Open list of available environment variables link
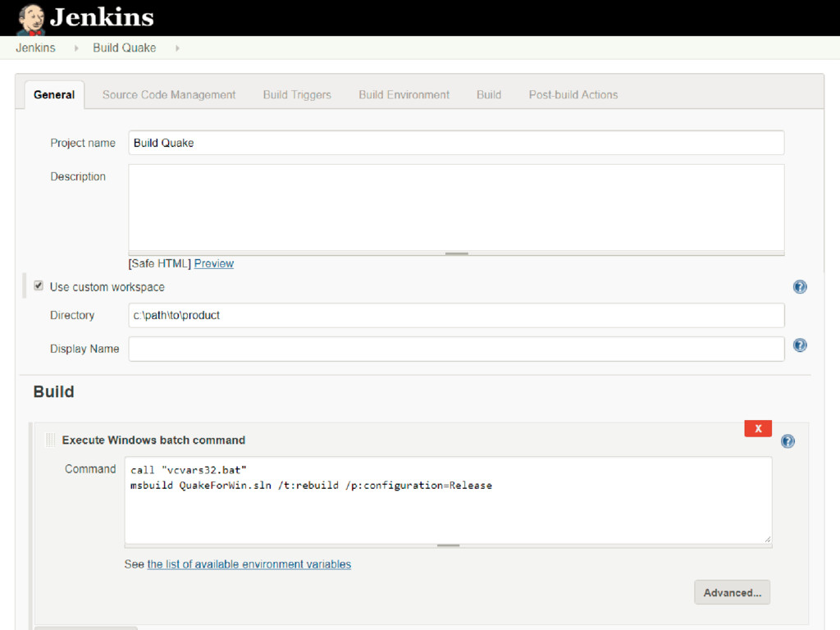Screen dimensions: 840x630 point(249,564)
